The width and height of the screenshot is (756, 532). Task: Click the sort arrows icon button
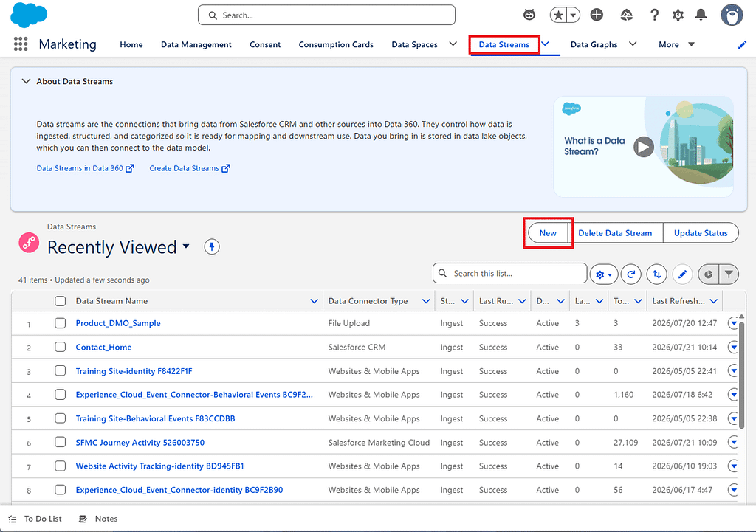tap(656, 274)
